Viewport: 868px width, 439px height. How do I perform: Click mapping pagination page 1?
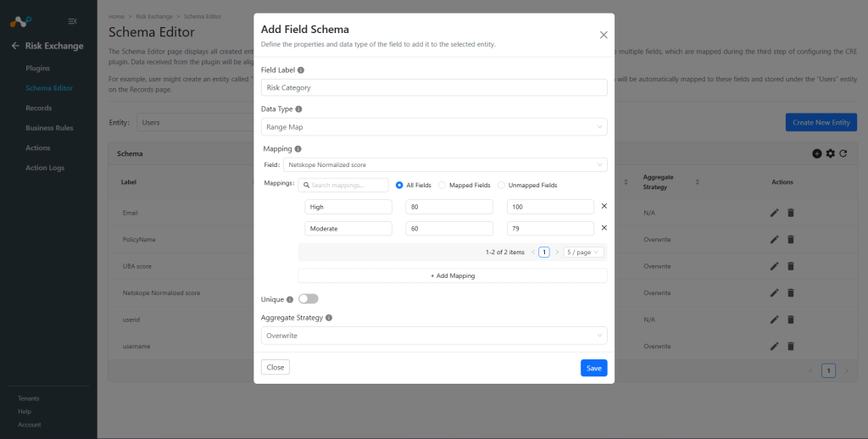544,253
